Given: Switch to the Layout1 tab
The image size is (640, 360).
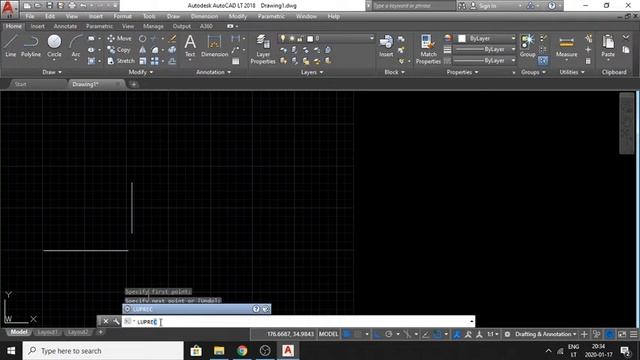Looking at the screenshot, I should pyautogui.click(x=47, y=332).
